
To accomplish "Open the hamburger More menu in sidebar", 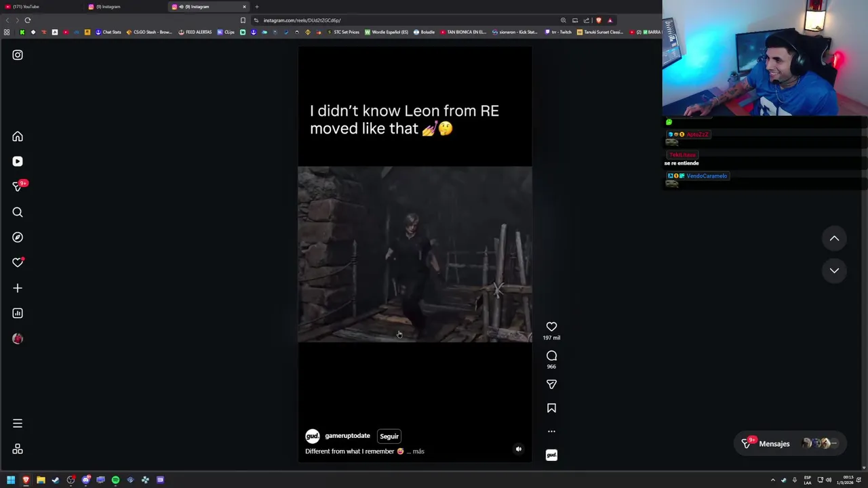I will pos(18,424).
